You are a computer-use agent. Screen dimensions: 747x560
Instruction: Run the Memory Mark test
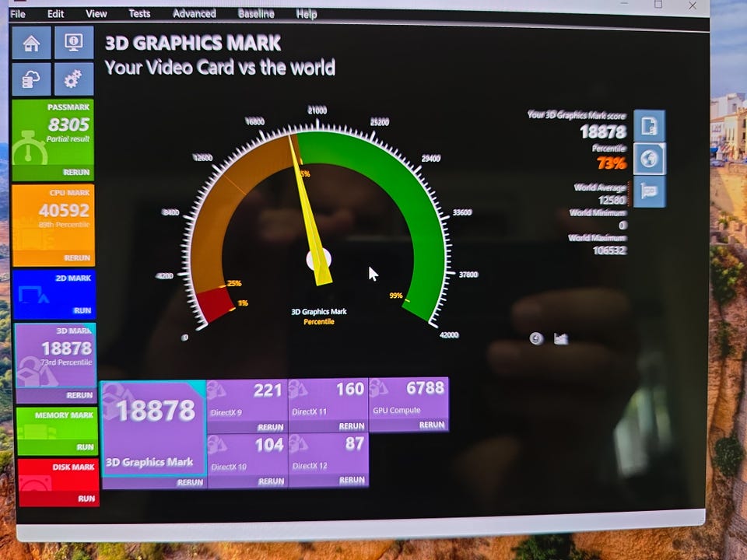click(86, 447)
